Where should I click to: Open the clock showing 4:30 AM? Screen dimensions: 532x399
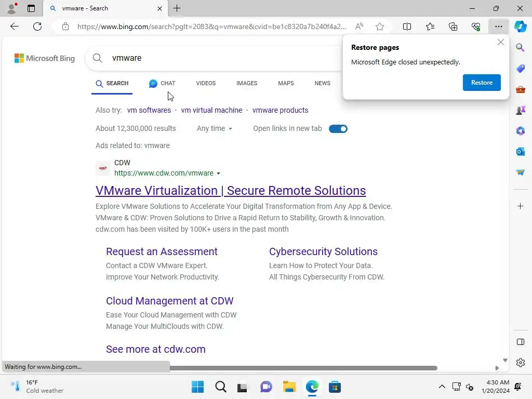click(495, 387)
